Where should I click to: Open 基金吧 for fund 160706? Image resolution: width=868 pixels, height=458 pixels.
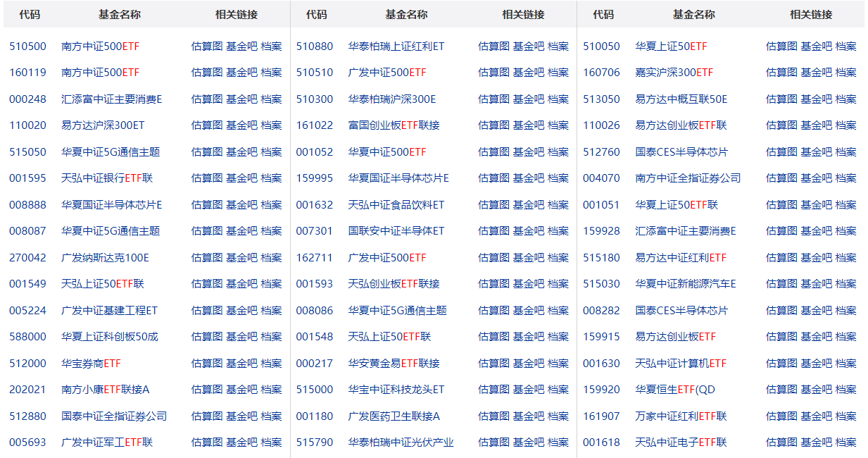tap(817, 73)
